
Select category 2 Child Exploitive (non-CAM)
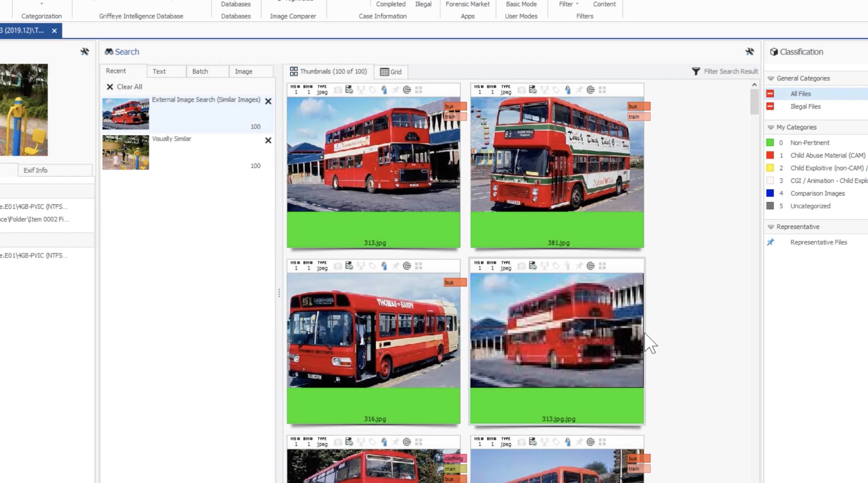point(816,168)
